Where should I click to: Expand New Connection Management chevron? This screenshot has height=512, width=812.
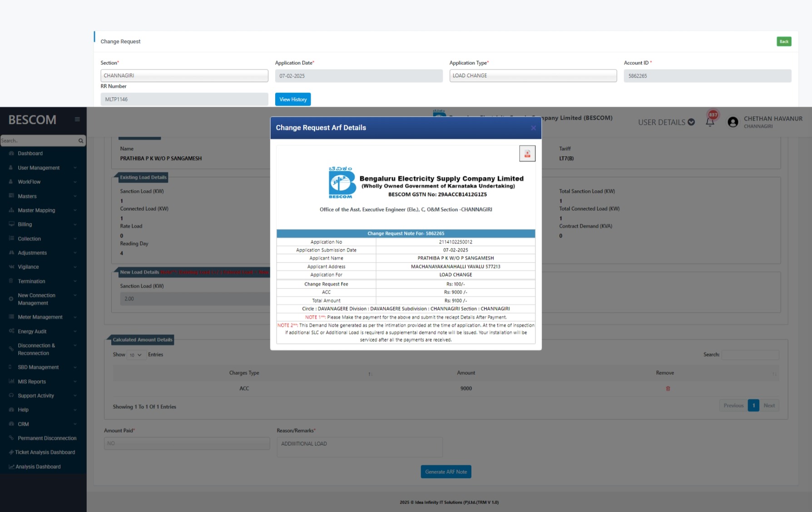(x=75, y=295)
